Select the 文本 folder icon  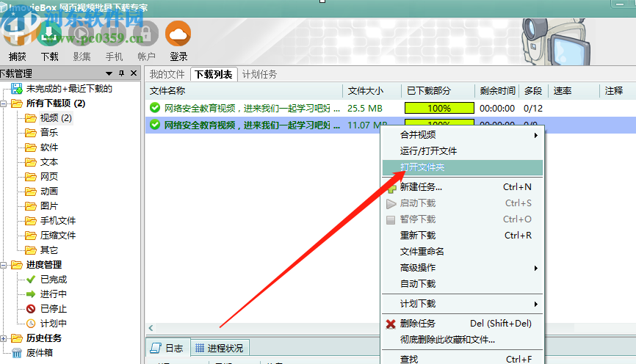coord(30,162)
